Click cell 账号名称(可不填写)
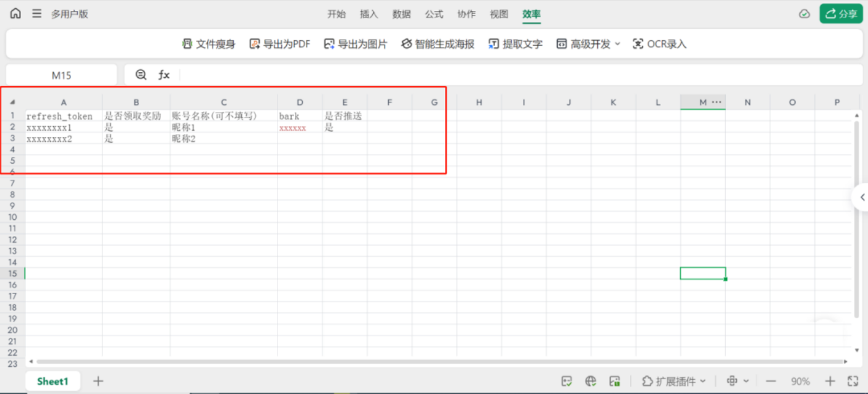Screen dimensions: 868x394 pos(224,116)
